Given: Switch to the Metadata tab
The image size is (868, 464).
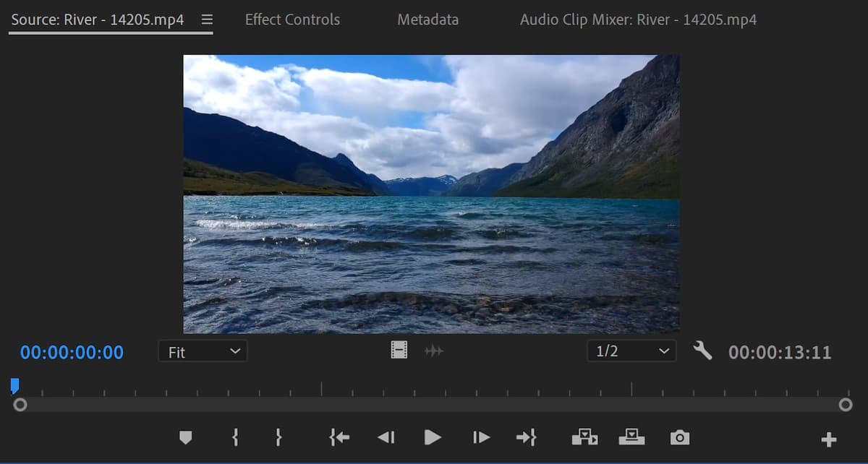Looking at the screenshot, I should click(x=427, y=20).
